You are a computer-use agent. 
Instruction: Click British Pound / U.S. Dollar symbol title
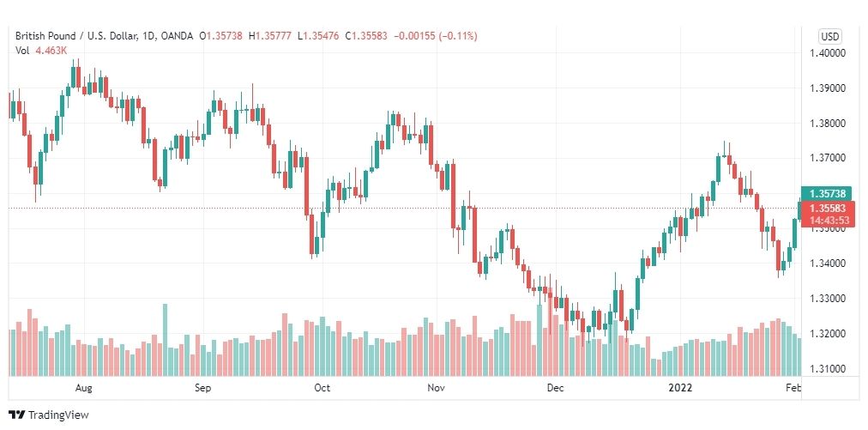(83, 36)
